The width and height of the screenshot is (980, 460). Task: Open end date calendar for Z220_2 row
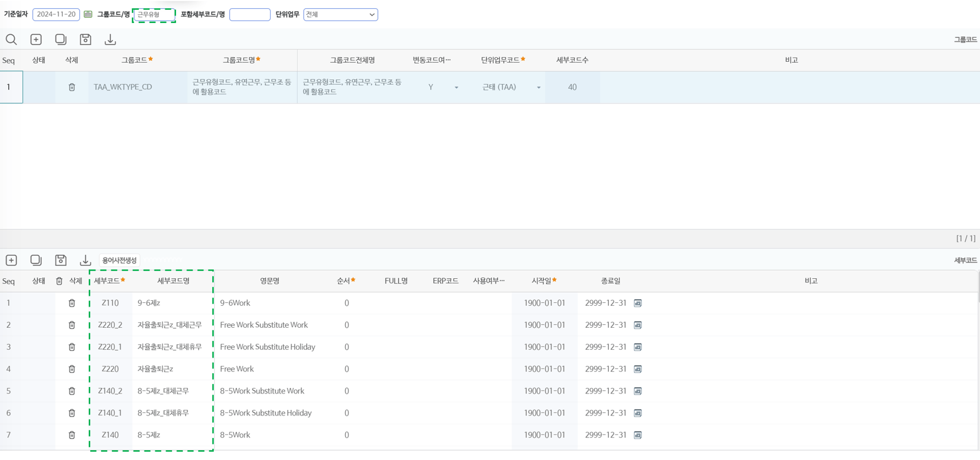click(638, 325)
